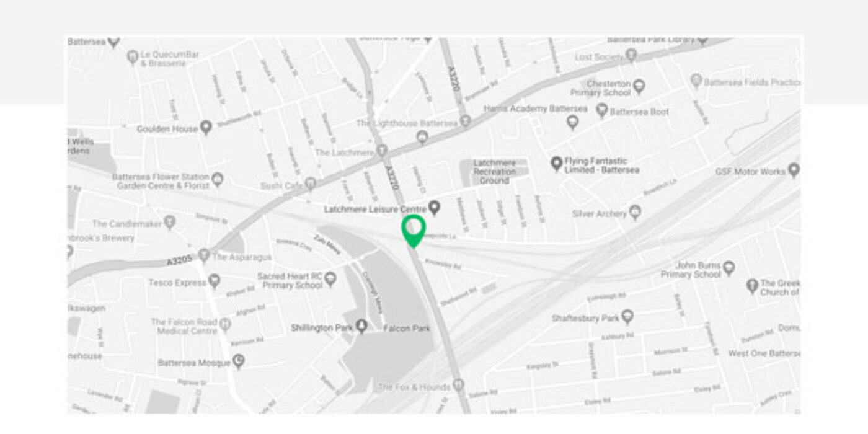The image size is (868, 434).
Task: Open the Battersea Flower Station marker
Action: click(217, 180)
